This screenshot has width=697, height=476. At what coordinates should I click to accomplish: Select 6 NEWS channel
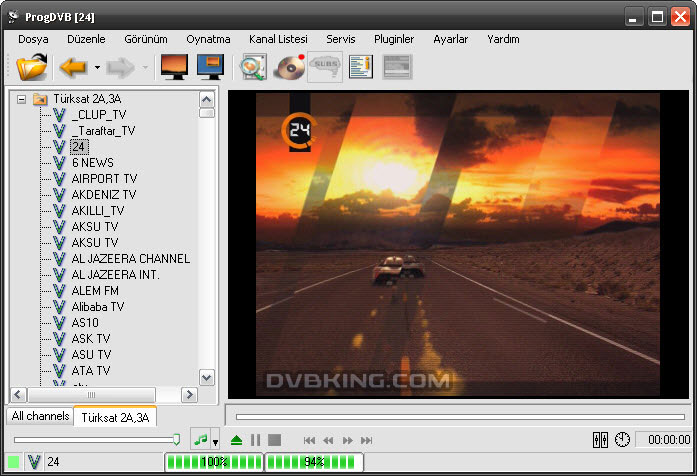92,163
